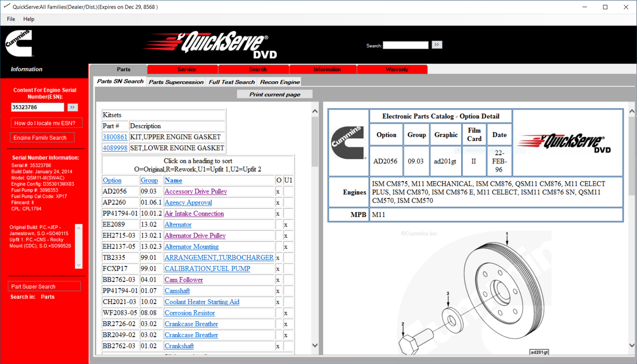Select the Parts SN Search subtab

(x=120, y=81)
